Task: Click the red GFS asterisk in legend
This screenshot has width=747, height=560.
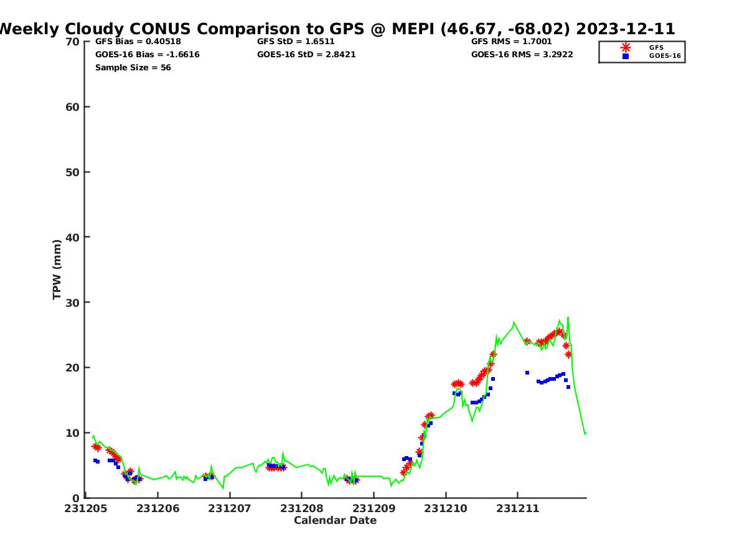Action: [x=625, y=47]
